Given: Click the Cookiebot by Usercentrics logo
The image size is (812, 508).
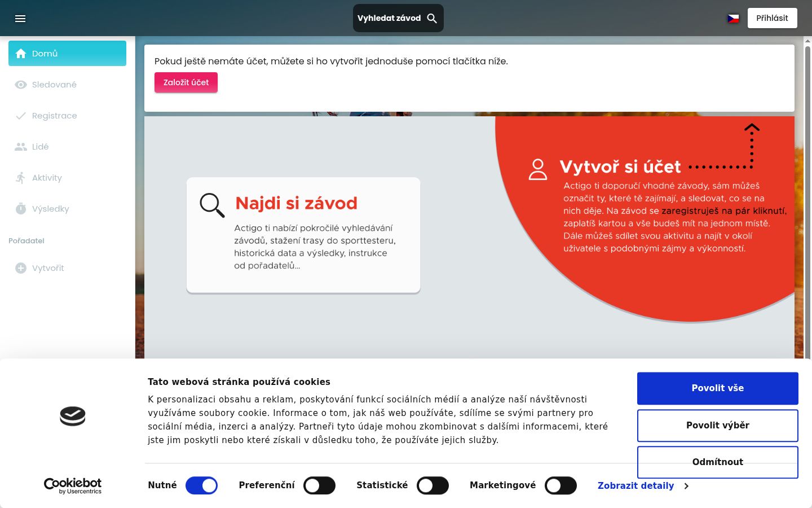Looking at the screenshot, I should click(x=73, y=486).
